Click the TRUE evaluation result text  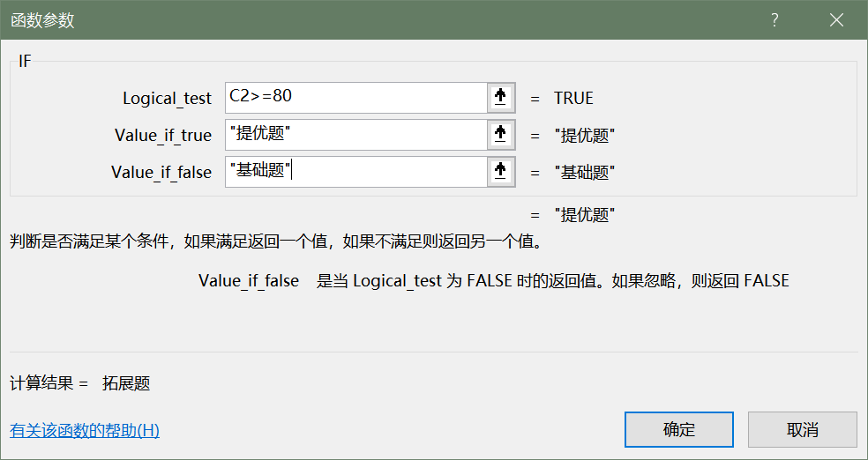click(x=573, y=99)
